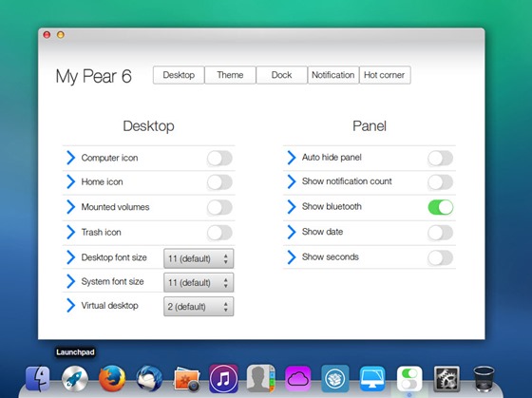
Task: Open the Trash bin in dock
Action: click(x=484, y=379)
